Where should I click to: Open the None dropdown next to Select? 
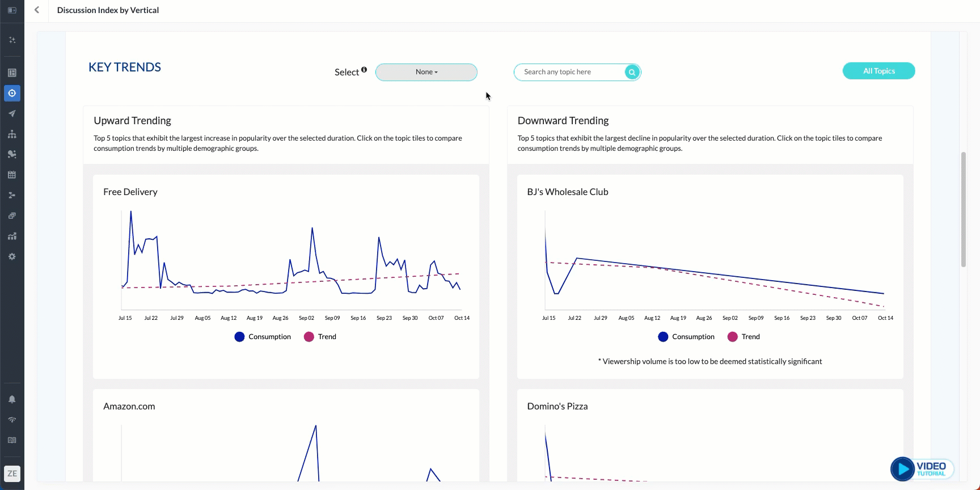tap(426, 72)
